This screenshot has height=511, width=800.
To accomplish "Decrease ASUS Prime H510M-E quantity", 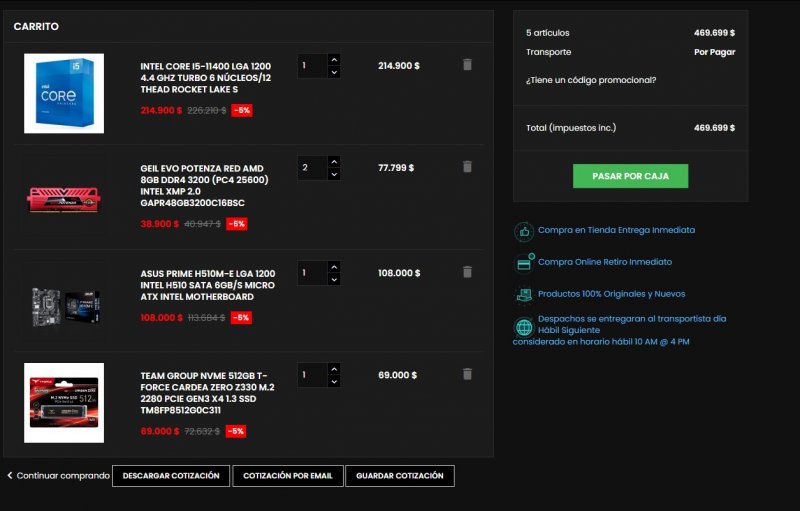I will 334,279.
